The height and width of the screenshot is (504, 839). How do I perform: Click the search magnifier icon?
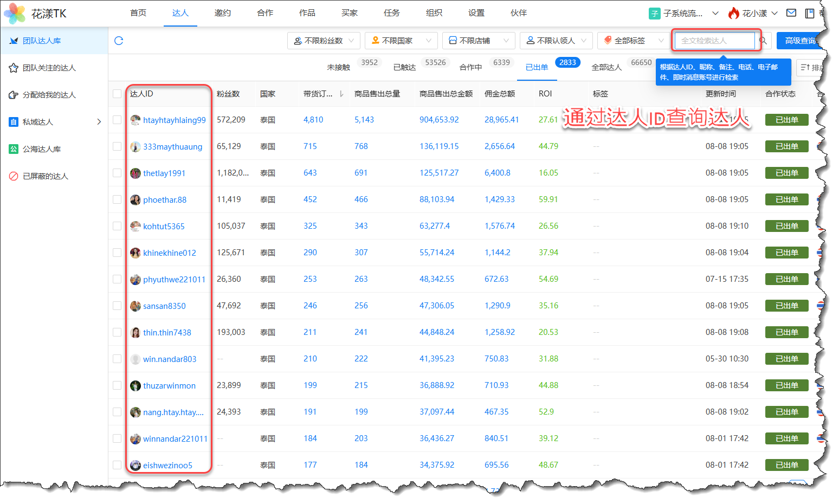[763, 41]
